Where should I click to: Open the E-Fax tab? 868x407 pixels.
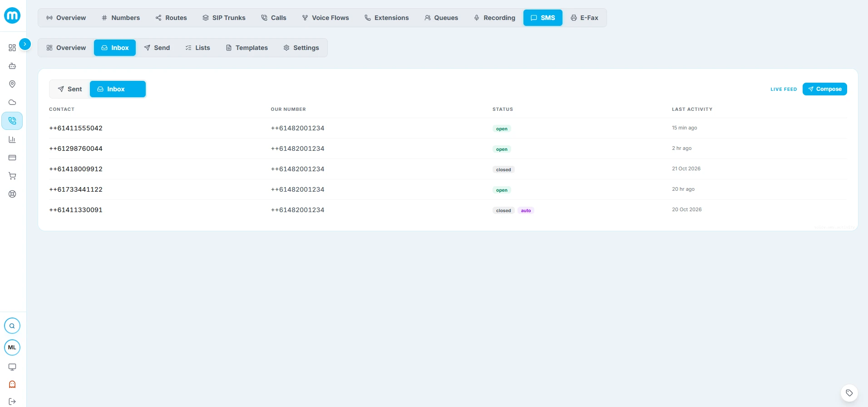(585, 18)
